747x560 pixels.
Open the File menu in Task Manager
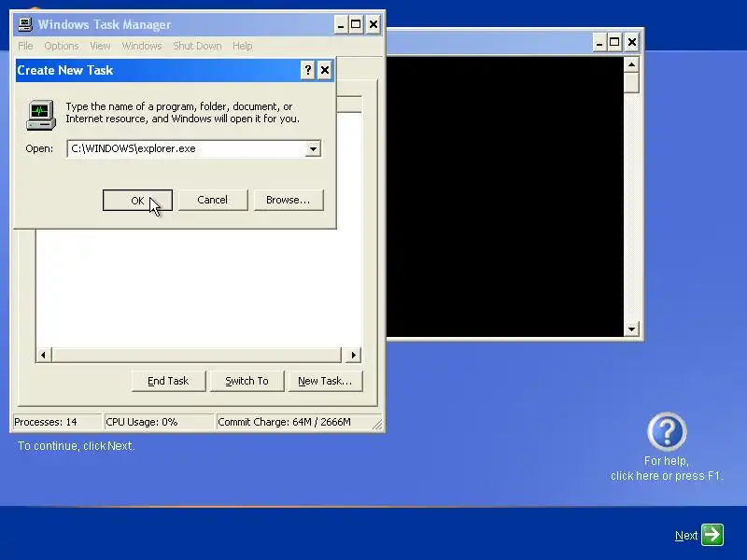[25, 46]
